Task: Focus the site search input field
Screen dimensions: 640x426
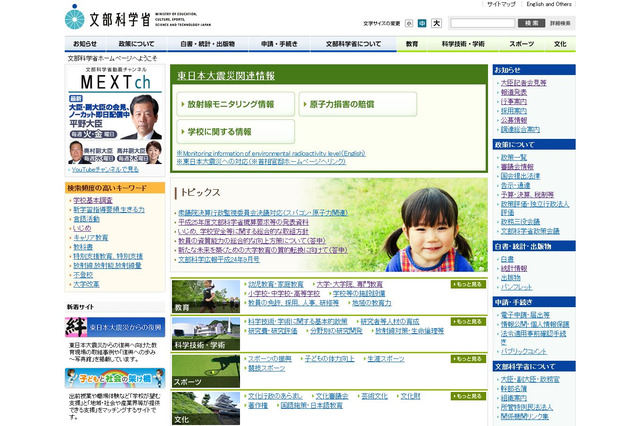Action: [482, 23]
